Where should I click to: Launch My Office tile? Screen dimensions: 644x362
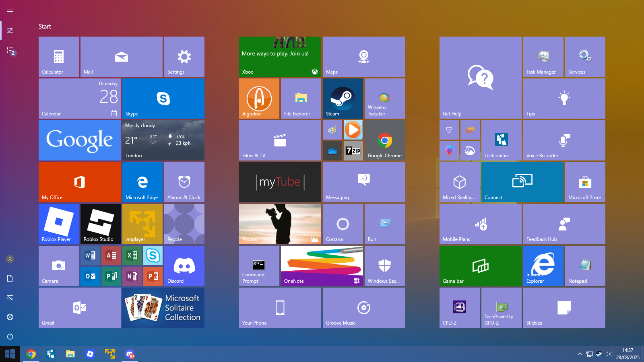point(80,182)
